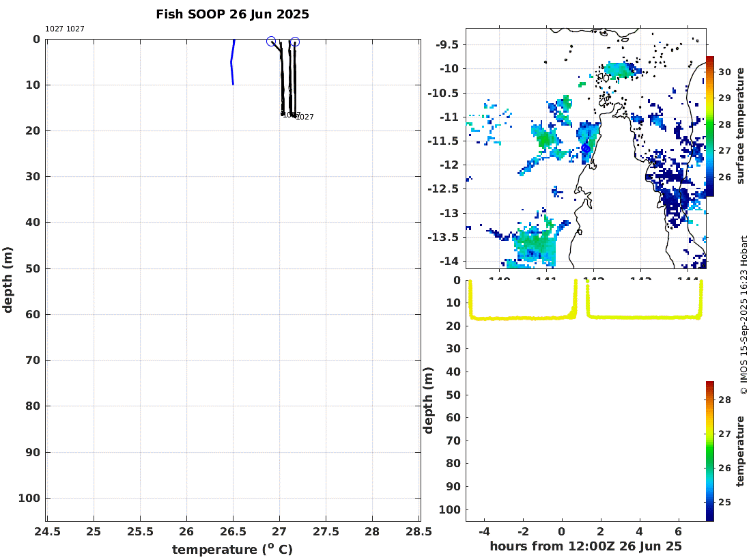Screen dimensions: 751x560
Task: Click the 'surface temperature' colorbar label
Action: pyautogui.click(x=740, y=126)
